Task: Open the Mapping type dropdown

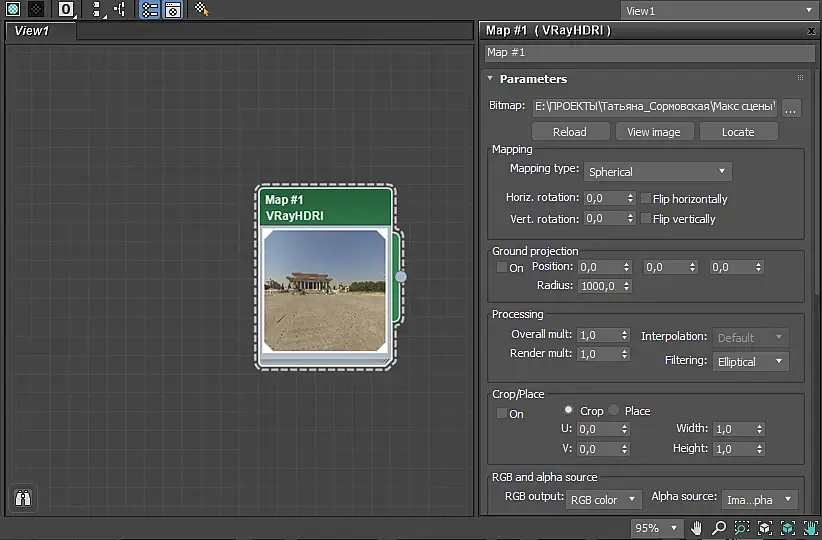Action: 657,172
